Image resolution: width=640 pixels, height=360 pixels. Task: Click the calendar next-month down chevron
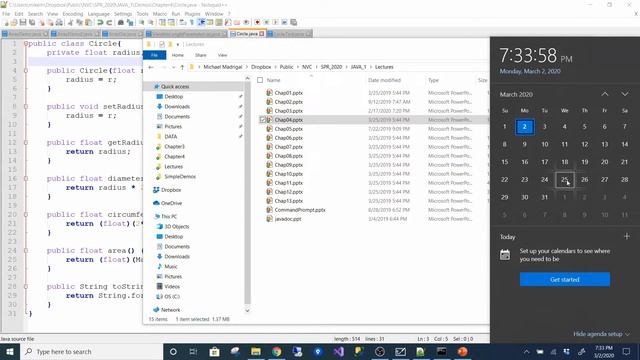click(624, 94)
